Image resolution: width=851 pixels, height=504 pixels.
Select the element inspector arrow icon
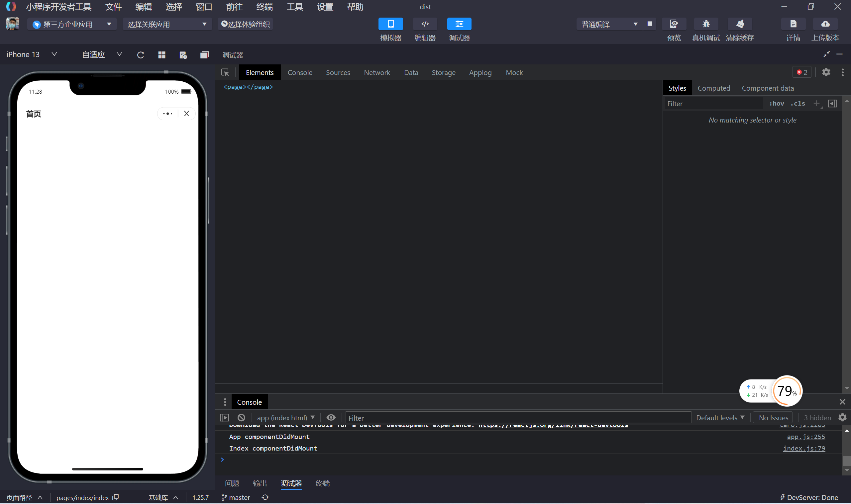point(225,73)
